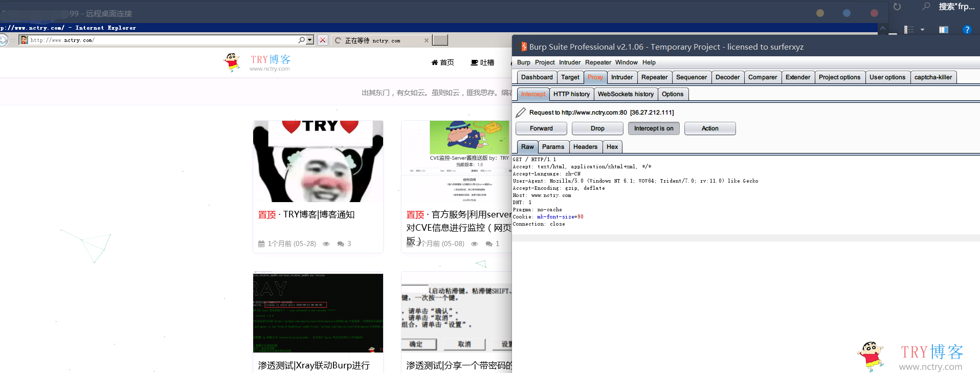
Task: Show the Params request view tab
Action: (553, 147)
